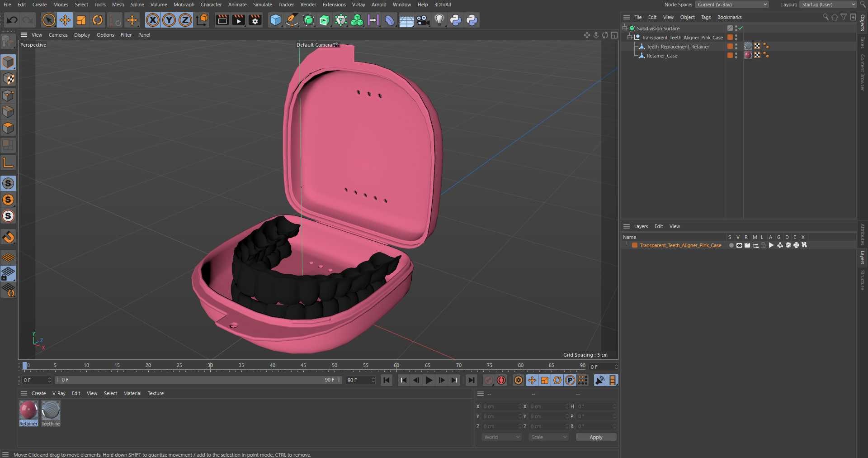Viewport: 868px width, 458px height.
Task: Open Object manager hamburger menu beside File
Action: pos(627,17)
